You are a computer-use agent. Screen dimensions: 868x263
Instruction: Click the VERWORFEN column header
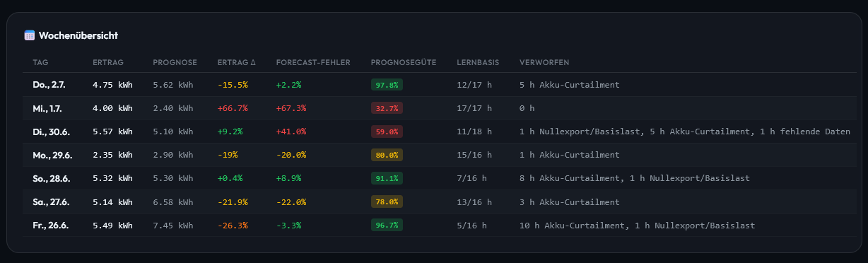pos(544,62)
